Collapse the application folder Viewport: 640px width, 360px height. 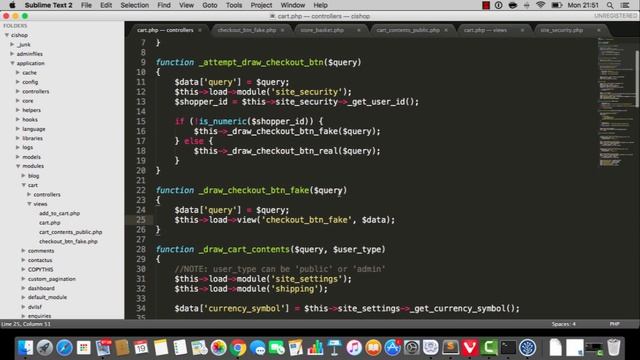12,63
